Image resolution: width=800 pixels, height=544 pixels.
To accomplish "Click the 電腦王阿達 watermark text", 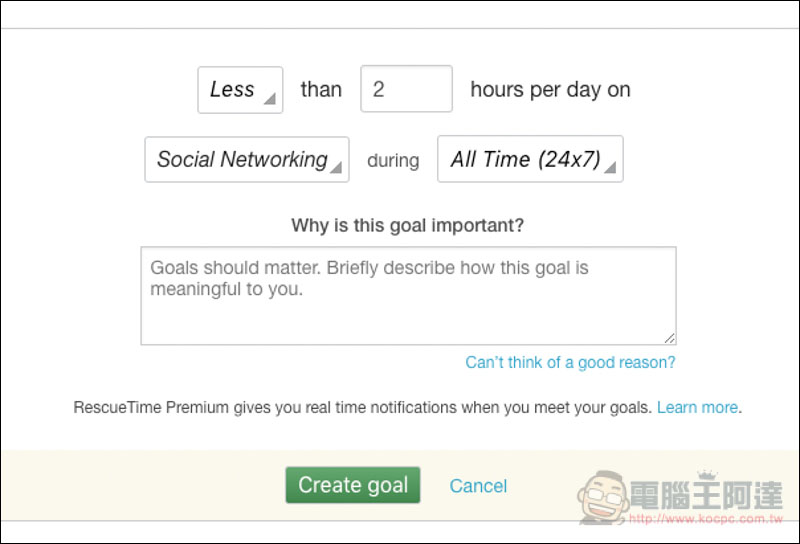I will 706,496.
